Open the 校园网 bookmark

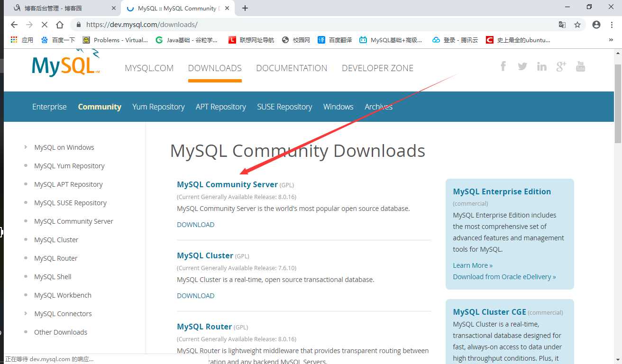296,40
